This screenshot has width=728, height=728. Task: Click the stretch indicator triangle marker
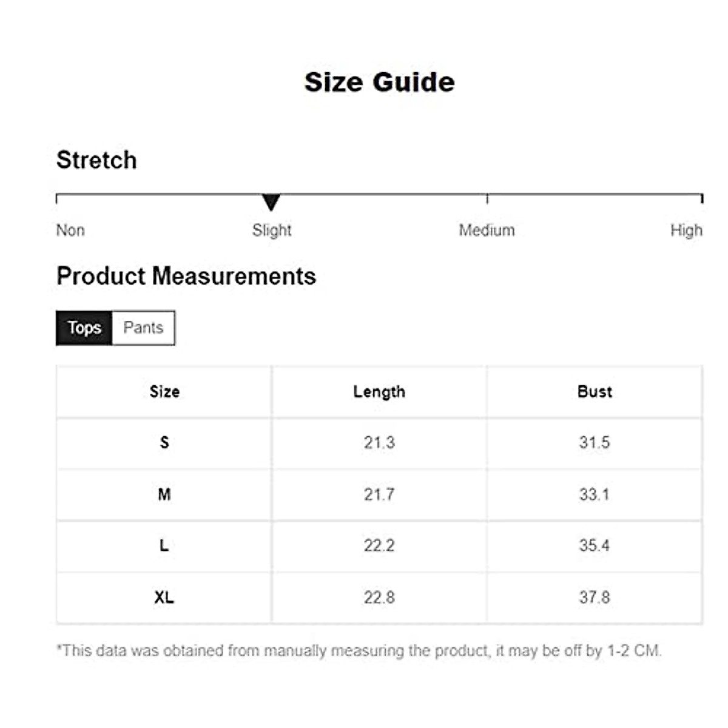(271, 201)
